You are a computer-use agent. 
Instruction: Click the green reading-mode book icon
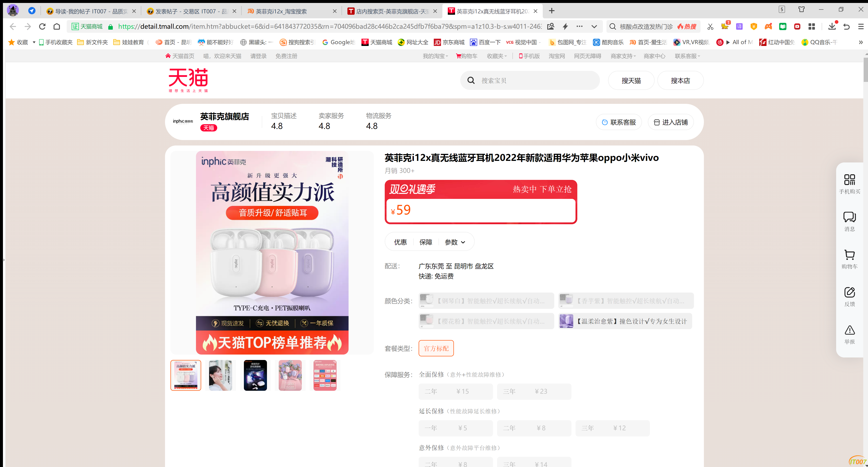point(783,27)
